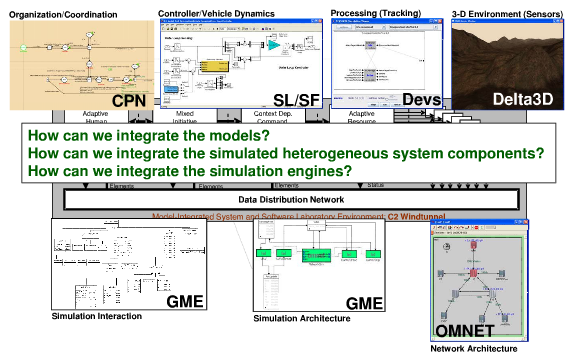The image size is (570, 361).
Task: Click the 'OMNET' label
Action: click(x=465, y=331)
